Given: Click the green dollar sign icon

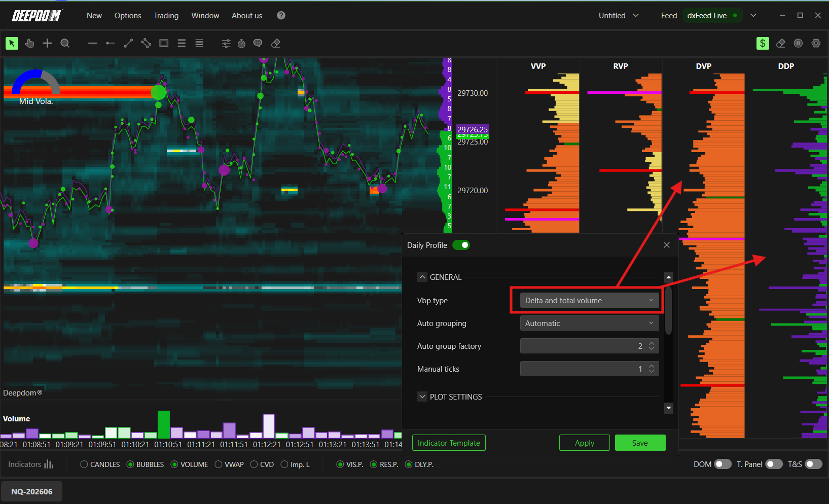Looking at the screenshot, I should [x=763, y=44].
